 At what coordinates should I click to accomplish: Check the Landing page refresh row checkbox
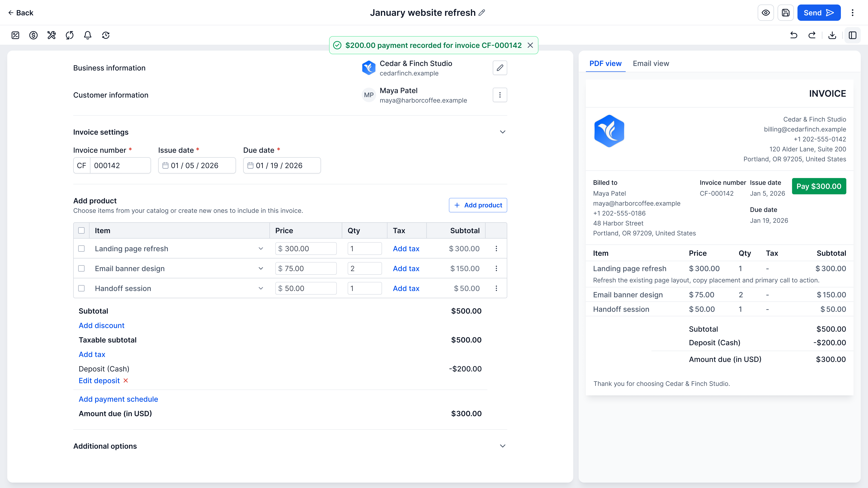(x=81, y=249)
